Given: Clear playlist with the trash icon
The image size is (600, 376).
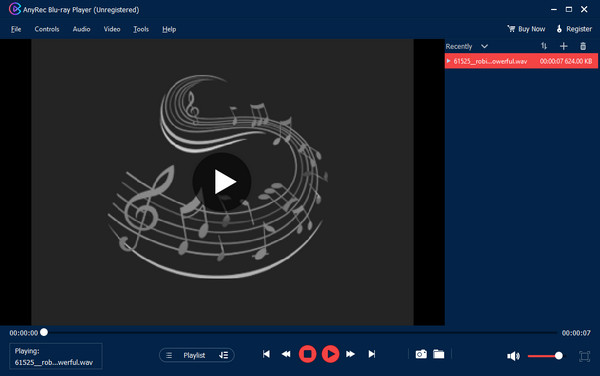Looking at the screenshot, I should [583, 46].
